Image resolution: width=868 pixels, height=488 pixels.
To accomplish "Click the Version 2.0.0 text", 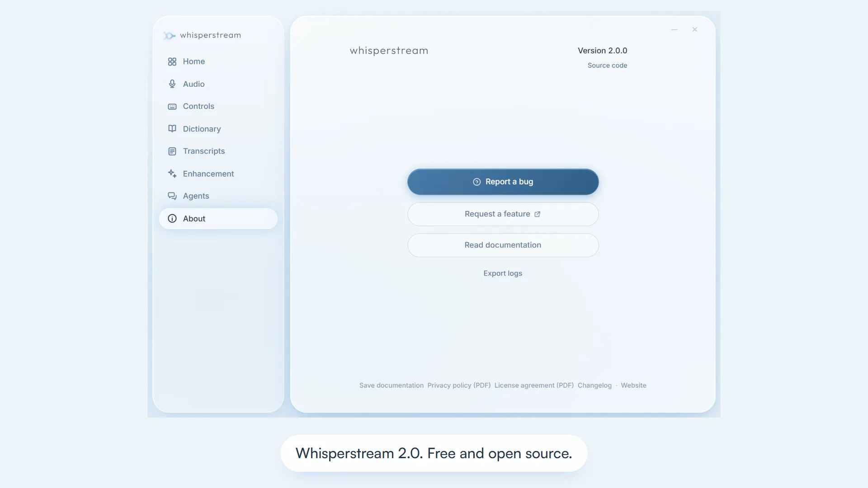I will pos(602,51).
